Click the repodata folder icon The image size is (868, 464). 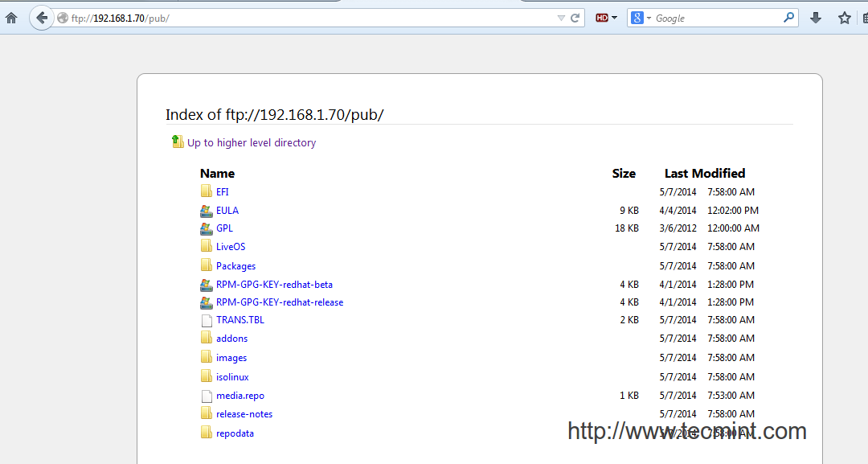pyautogui.click(x=207, y=433)
